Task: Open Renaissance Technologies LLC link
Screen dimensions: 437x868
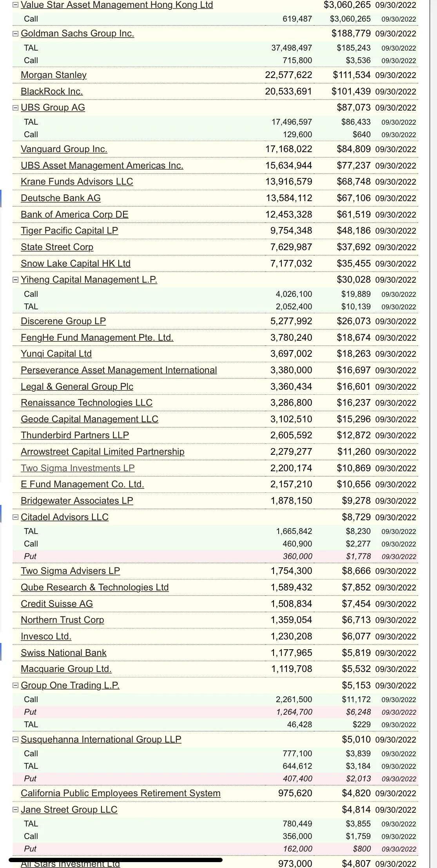Action: click(x=87, y=403)
